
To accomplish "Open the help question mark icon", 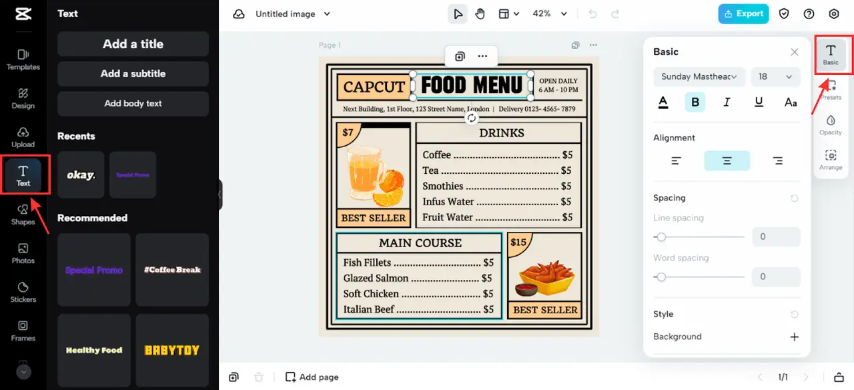I will click(809, 14).
